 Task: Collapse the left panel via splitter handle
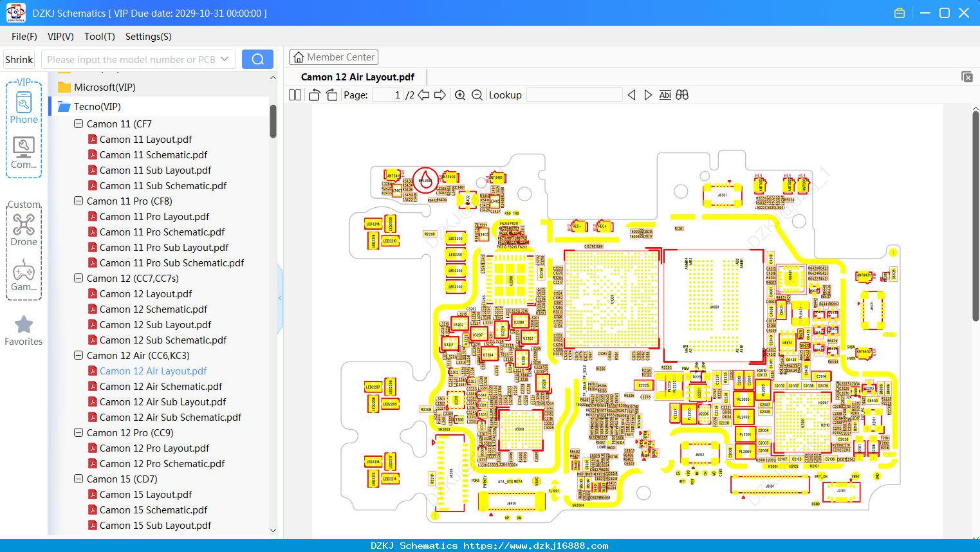click(280, 297)
